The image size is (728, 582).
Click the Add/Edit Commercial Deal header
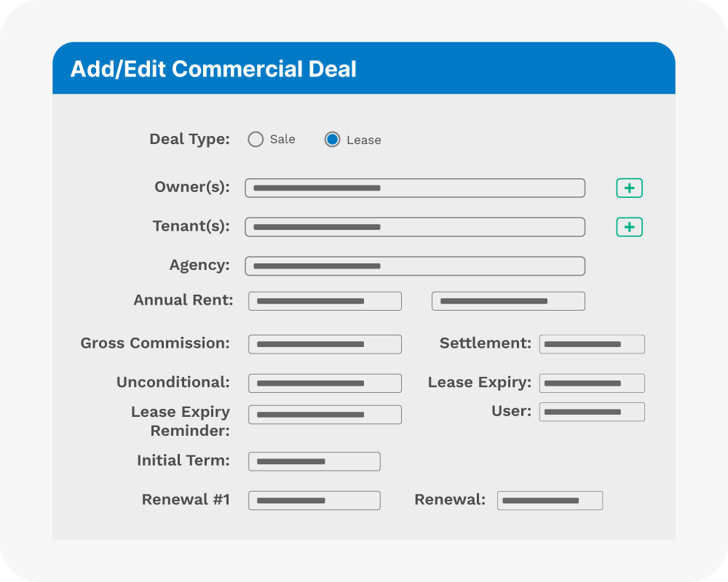click(213, 69)
